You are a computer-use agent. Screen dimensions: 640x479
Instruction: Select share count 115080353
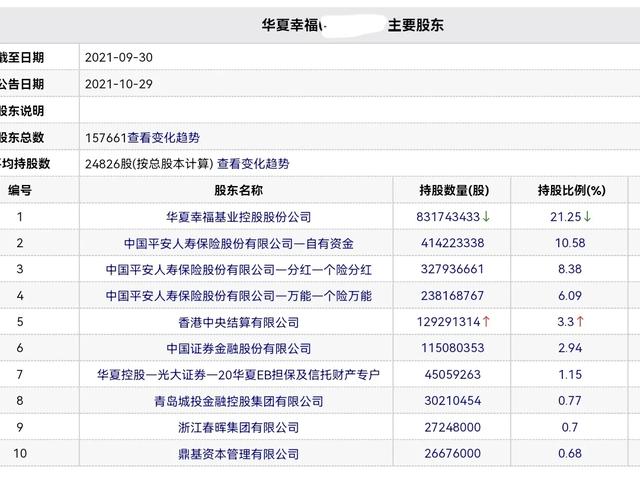[453, 348]
